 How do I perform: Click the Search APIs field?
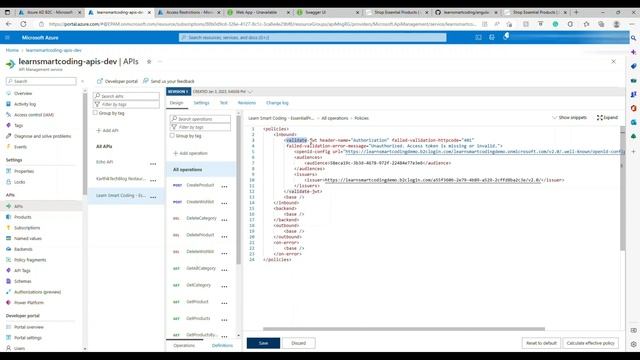point(127,96)
